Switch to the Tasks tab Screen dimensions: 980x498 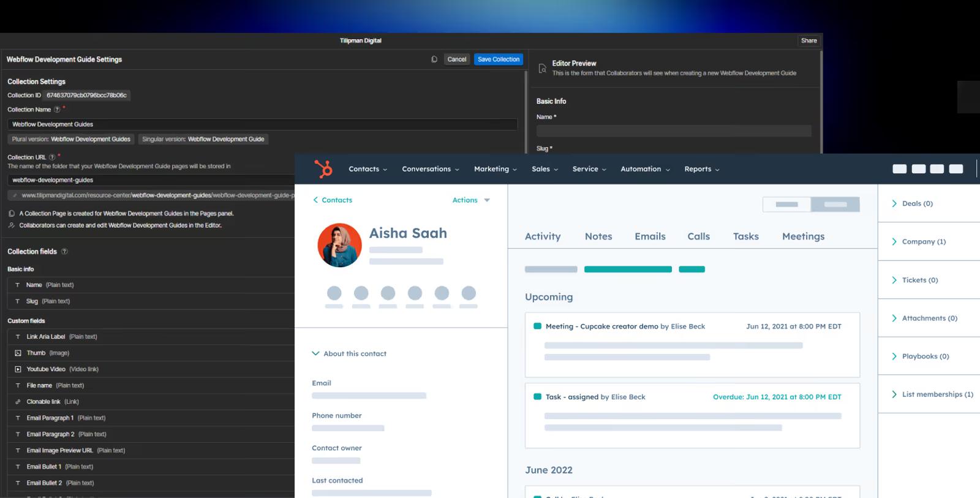746,236
